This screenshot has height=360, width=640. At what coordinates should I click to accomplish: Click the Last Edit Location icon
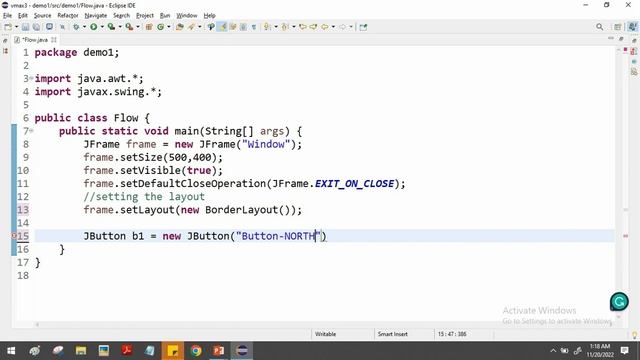pyautogui.click(x=303, y=27)
